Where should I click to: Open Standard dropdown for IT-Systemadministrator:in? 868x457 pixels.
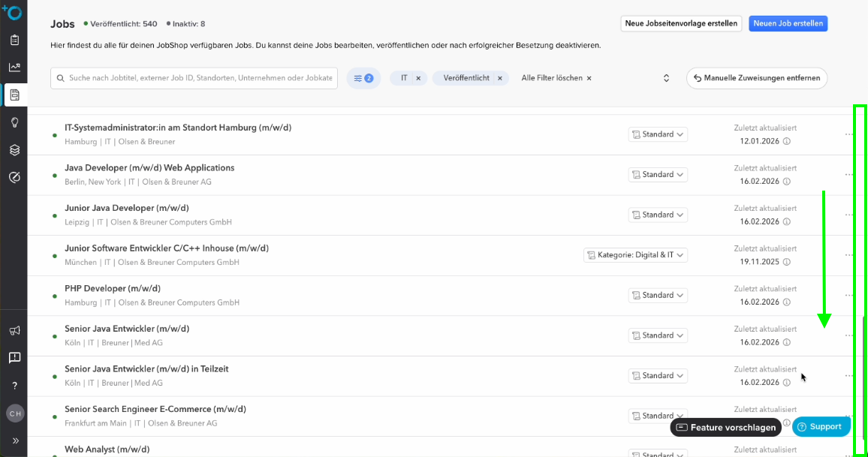(658, 134)
